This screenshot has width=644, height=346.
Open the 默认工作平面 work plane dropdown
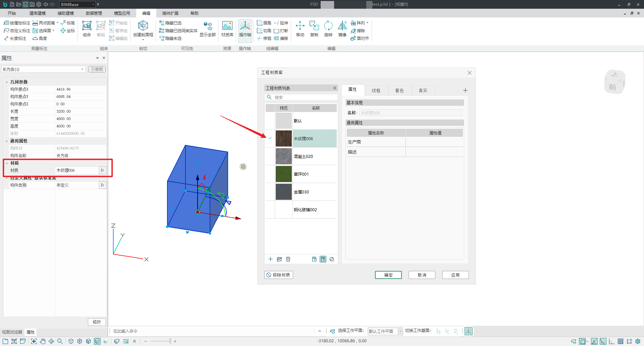tap(400, 331)
